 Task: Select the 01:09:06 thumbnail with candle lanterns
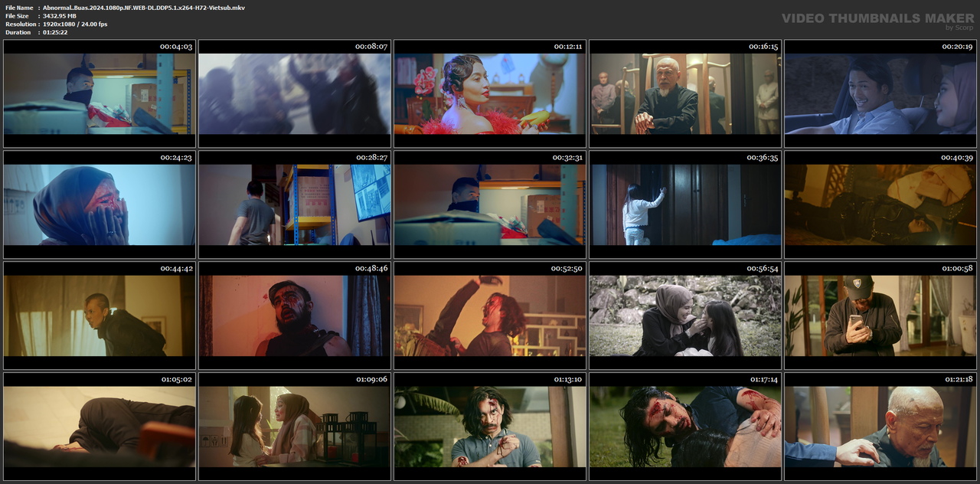[x=295, y=427]
